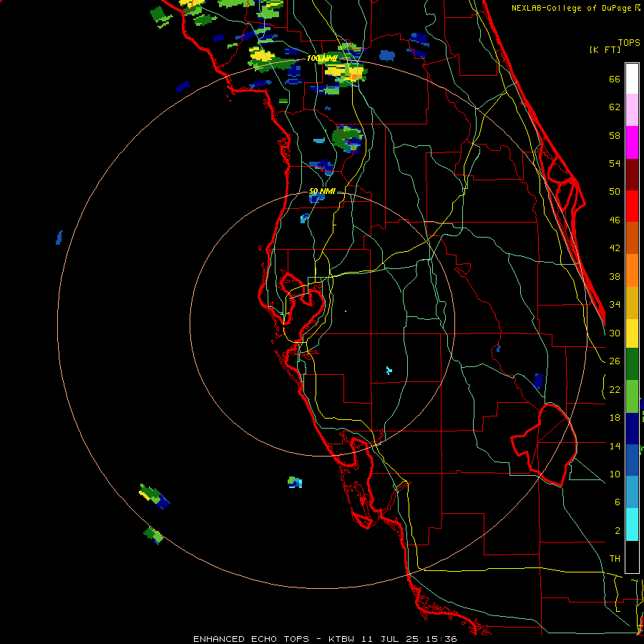
Task: Click the 18 legend value
Action: click(615, 418)
